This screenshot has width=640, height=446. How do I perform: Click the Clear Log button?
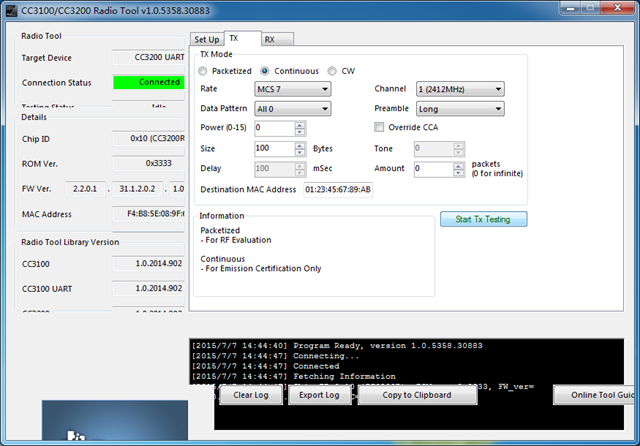251,395
